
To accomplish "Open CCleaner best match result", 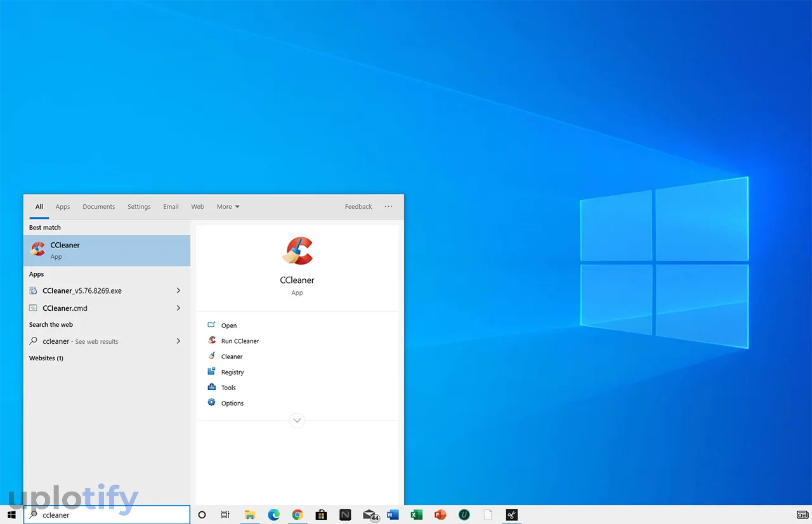I will (107, 251).
